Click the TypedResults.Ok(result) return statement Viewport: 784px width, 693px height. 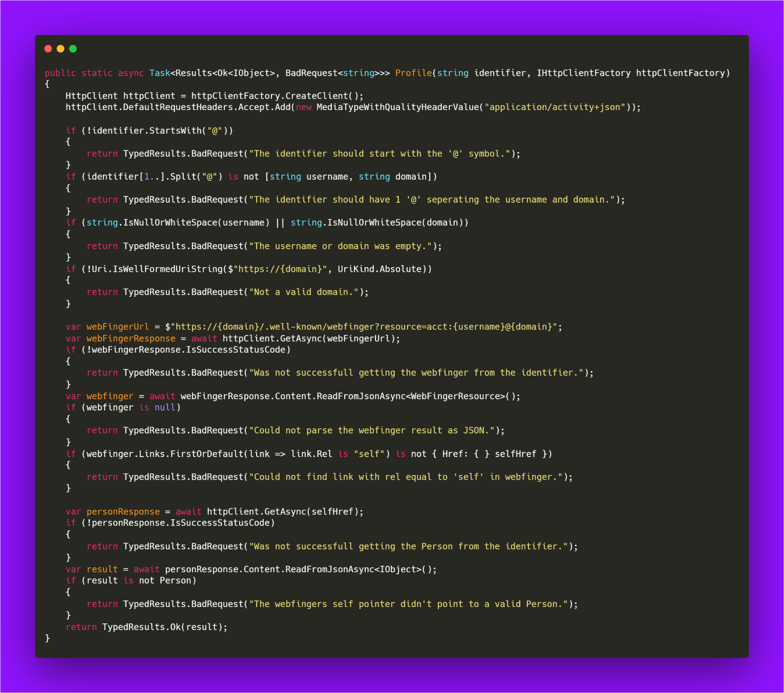(164, 627)
